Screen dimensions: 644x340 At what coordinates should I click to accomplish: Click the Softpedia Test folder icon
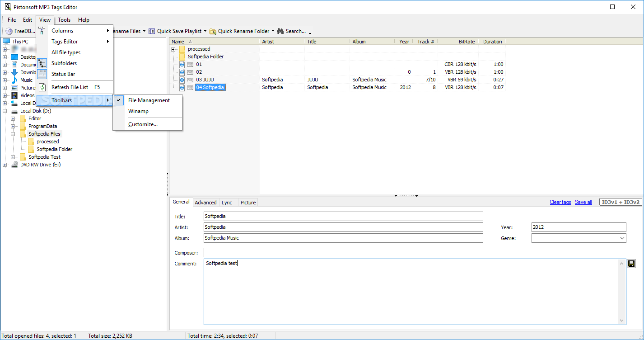point(23,157)
